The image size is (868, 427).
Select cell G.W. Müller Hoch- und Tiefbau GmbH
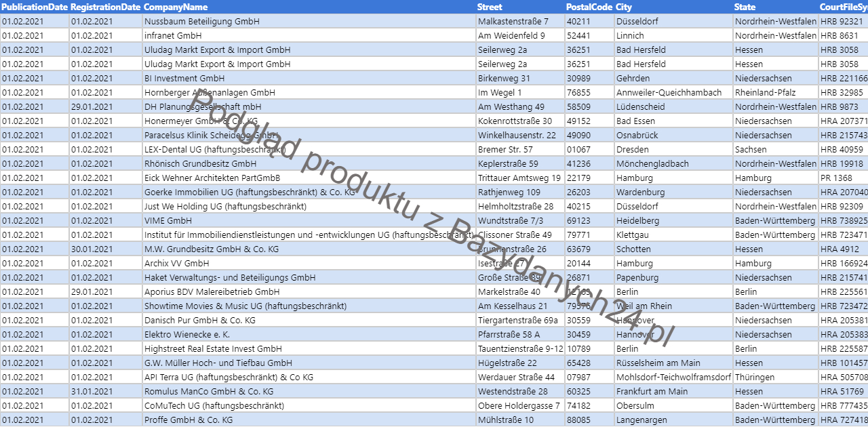(x=309, y=363)
